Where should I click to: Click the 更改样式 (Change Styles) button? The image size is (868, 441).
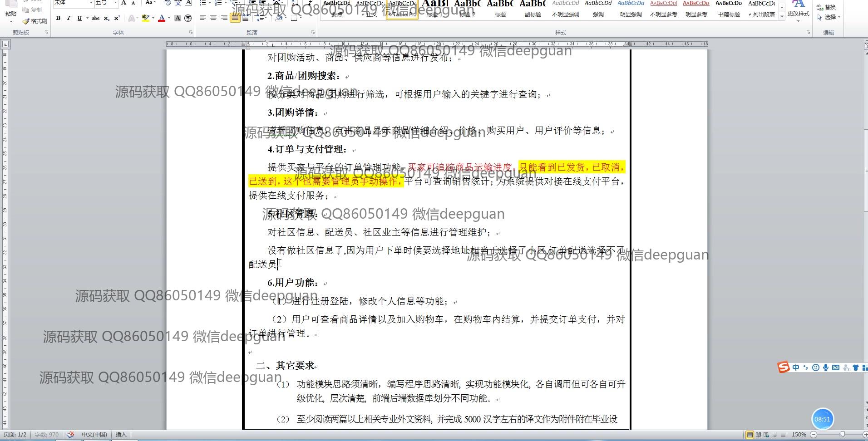[x=798, y=10]
